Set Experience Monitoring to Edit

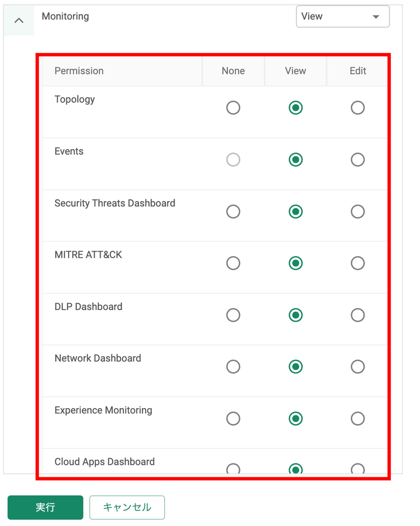pos(357,419)
